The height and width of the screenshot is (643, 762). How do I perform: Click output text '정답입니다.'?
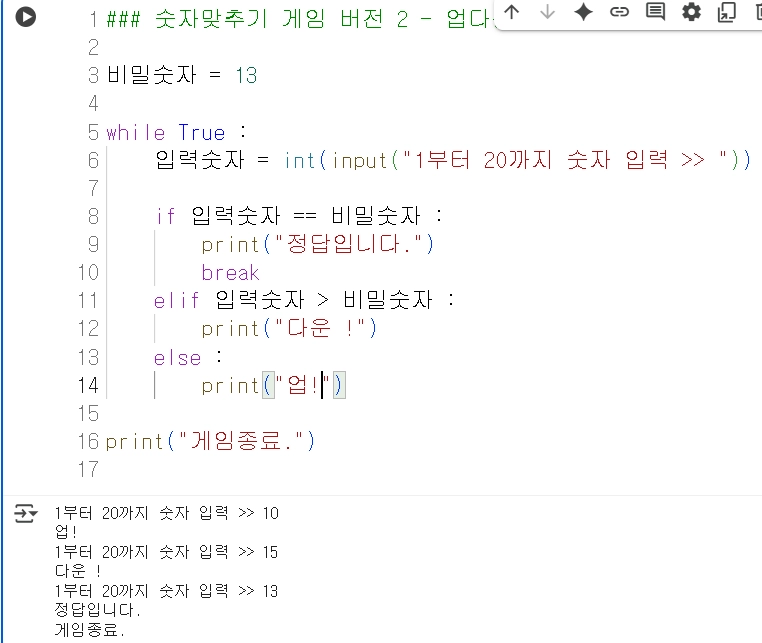pyautogui.click(x=98, y=609)
